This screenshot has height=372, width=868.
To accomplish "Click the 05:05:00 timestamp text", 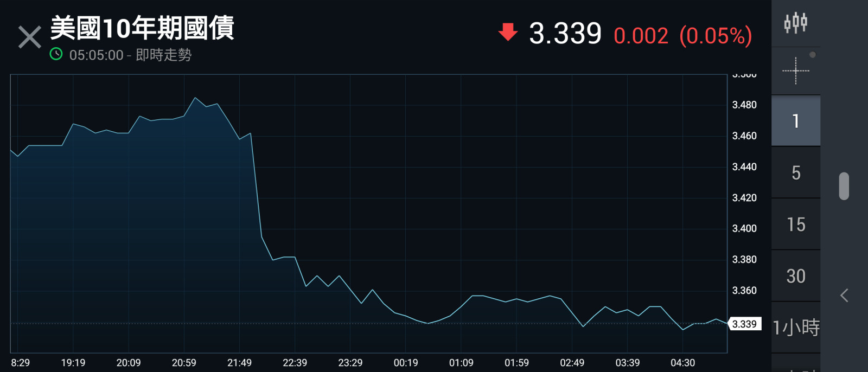I will (x=96, y=55).
